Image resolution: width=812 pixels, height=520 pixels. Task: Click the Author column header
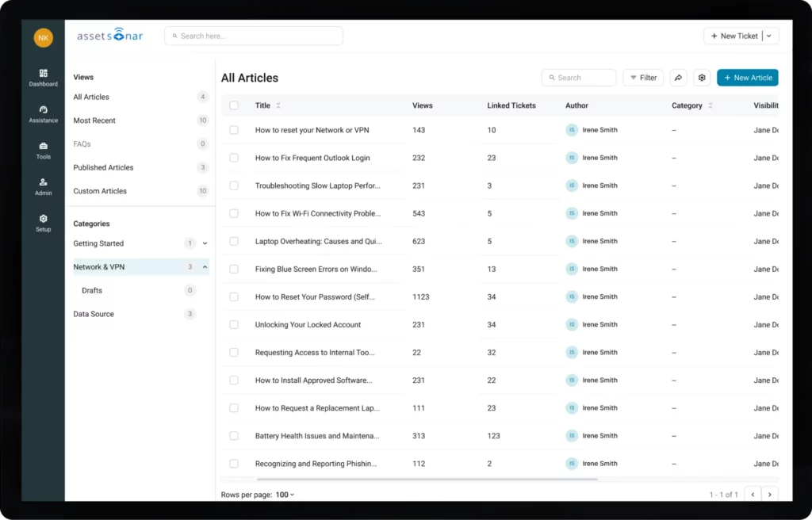577,105
